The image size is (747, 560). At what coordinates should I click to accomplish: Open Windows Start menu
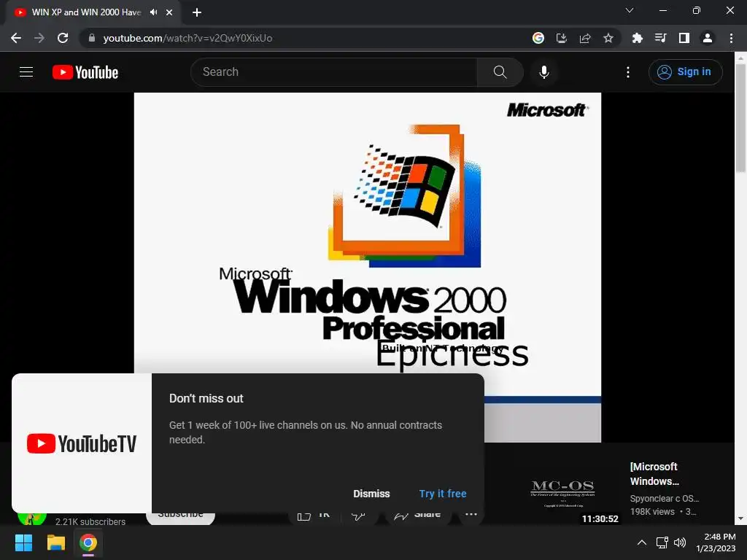[x=23, y=542]
